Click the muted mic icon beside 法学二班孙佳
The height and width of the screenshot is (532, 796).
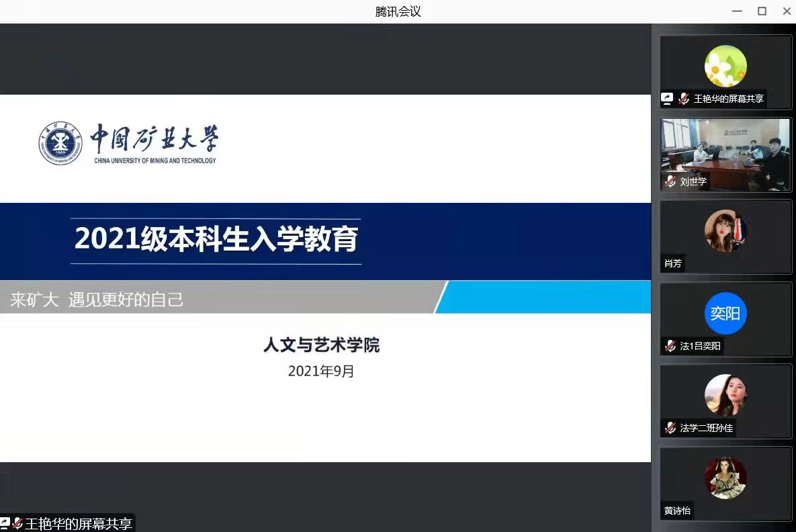coord(670,428)
